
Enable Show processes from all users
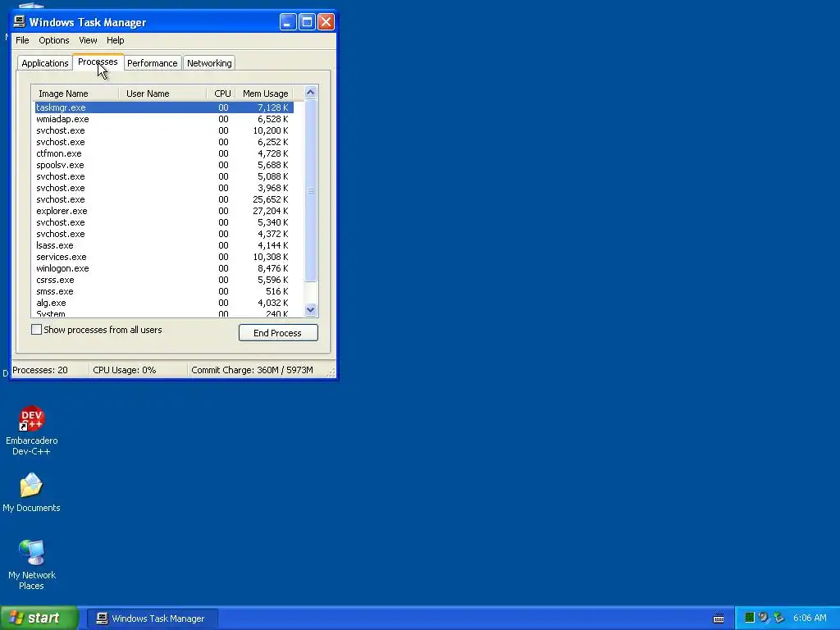tap(36, 330)
